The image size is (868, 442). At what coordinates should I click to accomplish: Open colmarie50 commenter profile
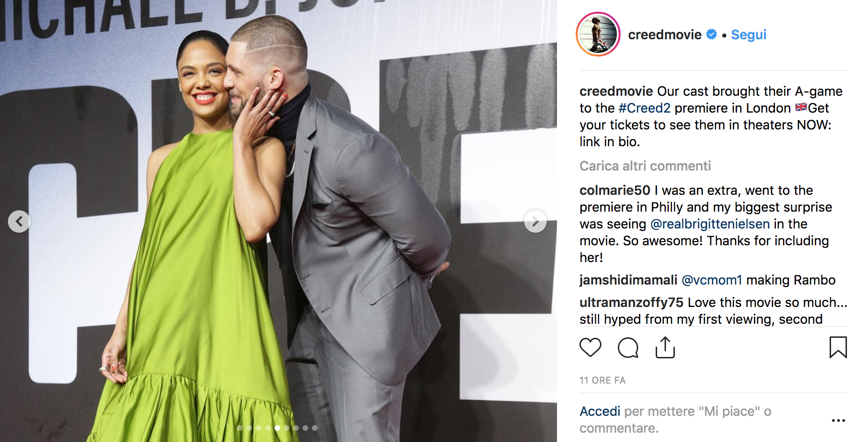point(615,190)
